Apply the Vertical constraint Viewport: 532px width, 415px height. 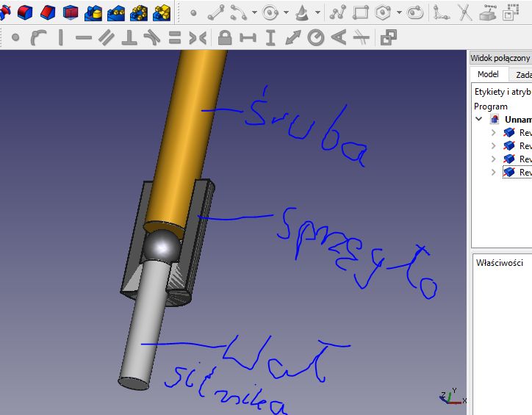[x=61, y=37]
